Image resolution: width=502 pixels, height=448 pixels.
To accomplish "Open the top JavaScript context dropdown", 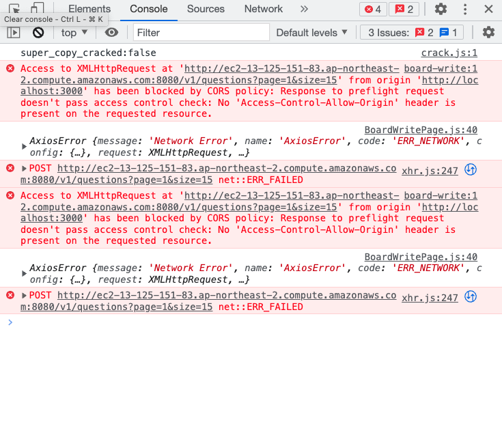I will click(x=74, y=32).
